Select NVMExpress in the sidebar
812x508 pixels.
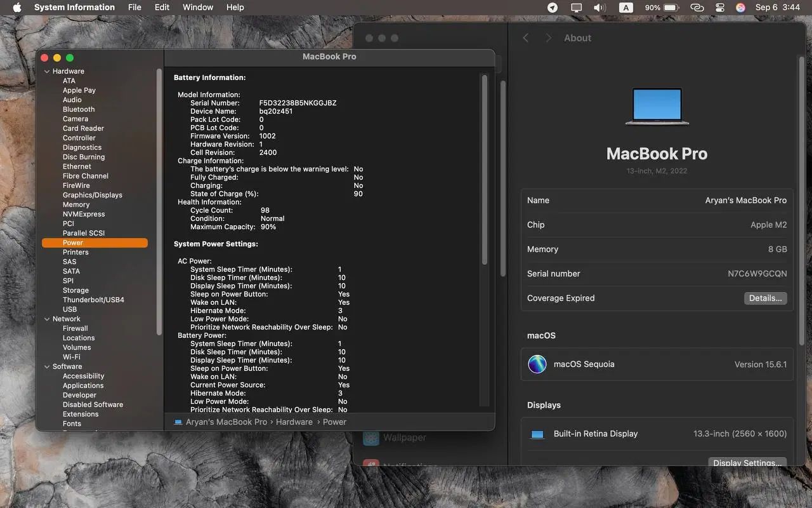click(x=84, y=214)
